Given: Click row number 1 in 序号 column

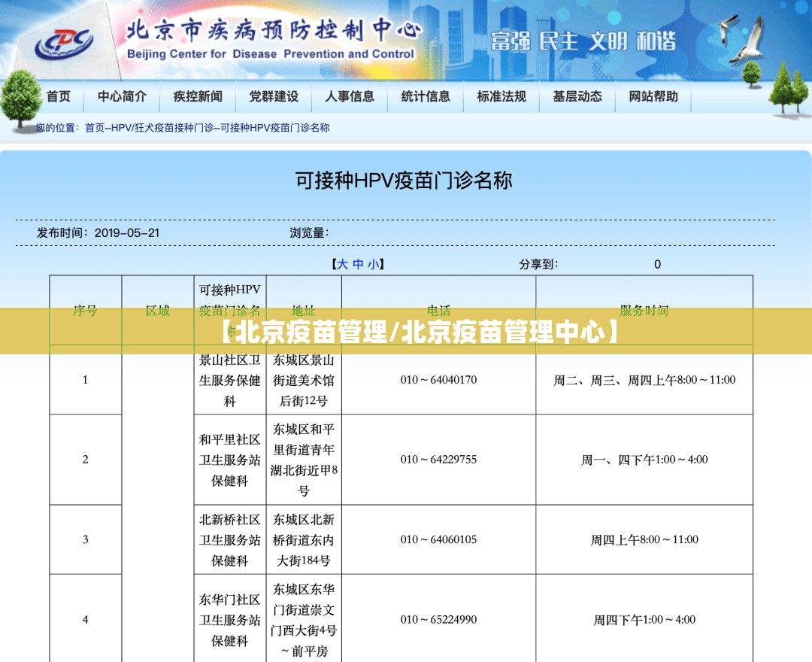Looking at the screenshot, I should 86,380.
